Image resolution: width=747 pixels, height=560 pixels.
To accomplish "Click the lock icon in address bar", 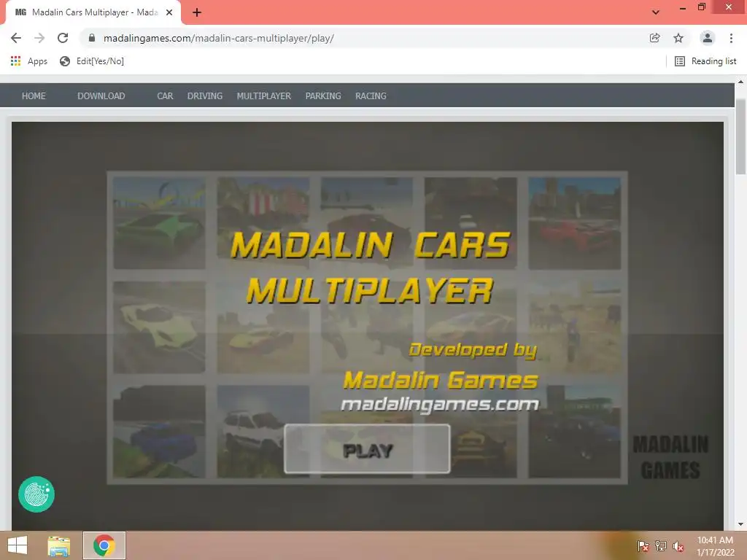I will point(92,38).
